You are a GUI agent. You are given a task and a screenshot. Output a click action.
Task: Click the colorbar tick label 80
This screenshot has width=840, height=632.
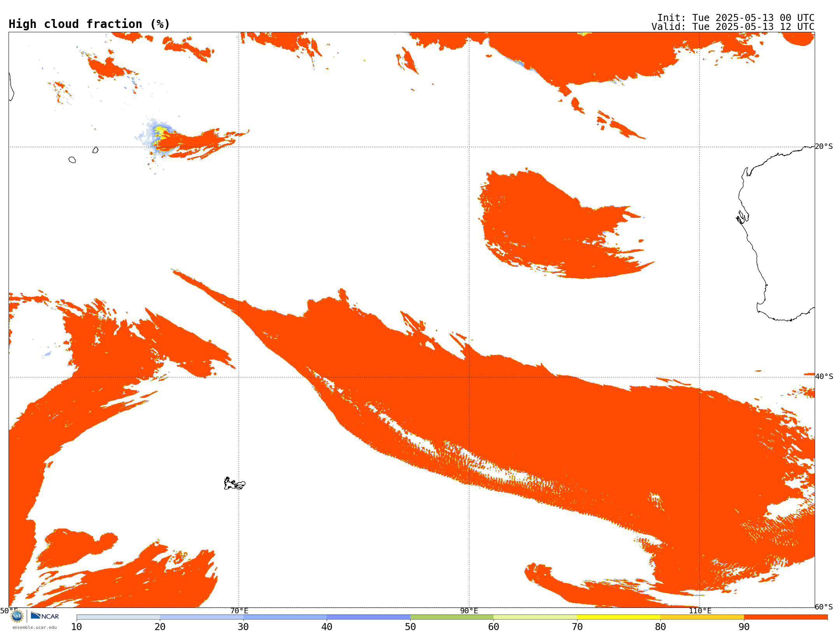point(660,627)
